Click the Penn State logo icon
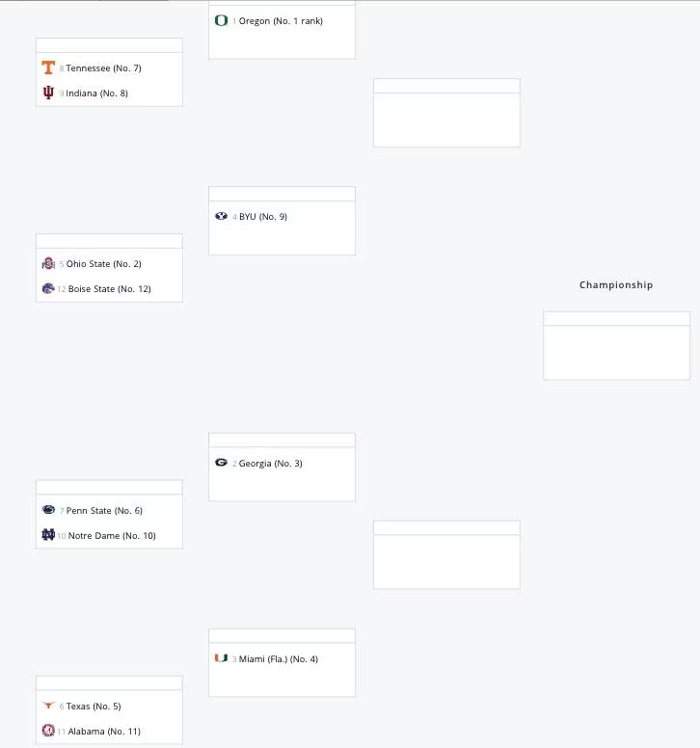This screenshot has height=748, width=700. pyautogui.click(x=48, y=510)
